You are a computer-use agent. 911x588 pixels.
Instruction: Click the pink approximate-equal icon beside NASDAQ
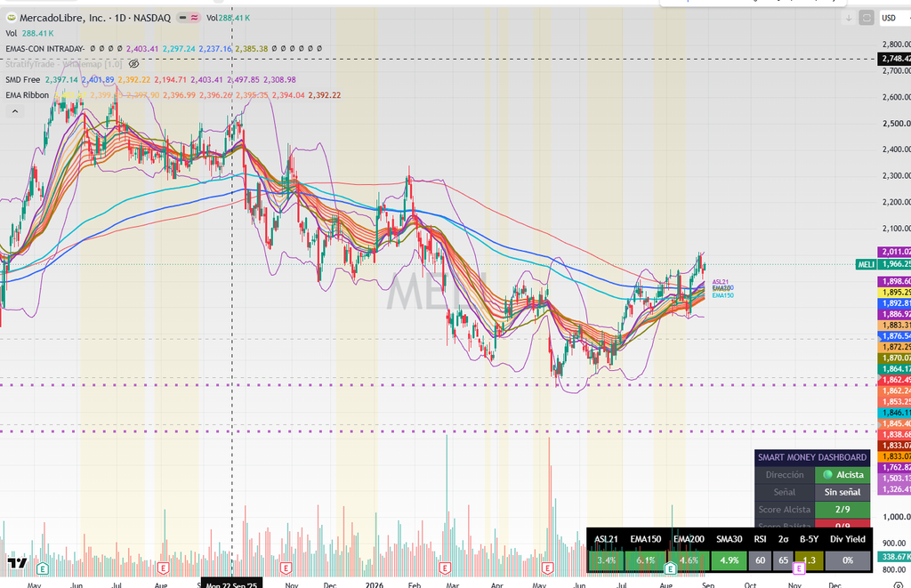[194, 18]
